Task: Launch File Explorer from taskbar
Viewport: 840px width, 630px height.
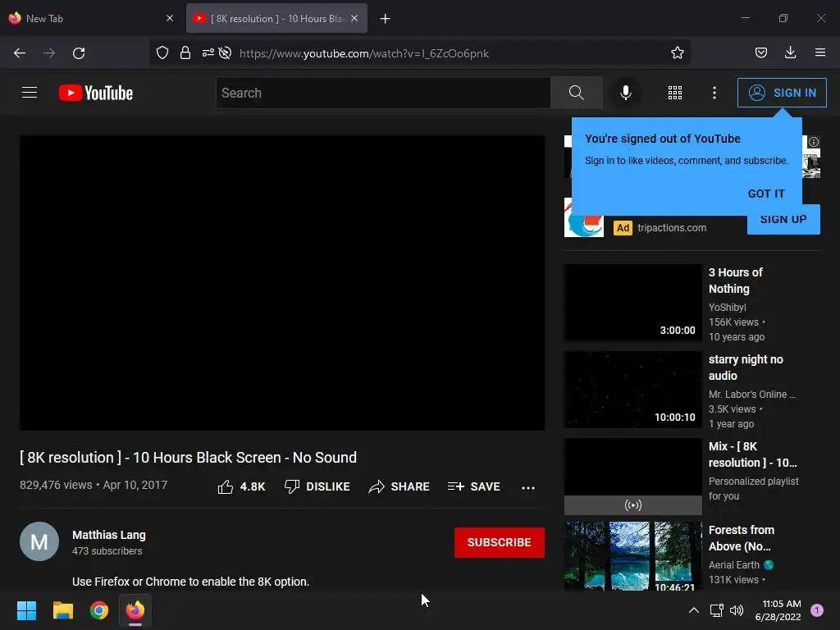Action: [62, 610]
